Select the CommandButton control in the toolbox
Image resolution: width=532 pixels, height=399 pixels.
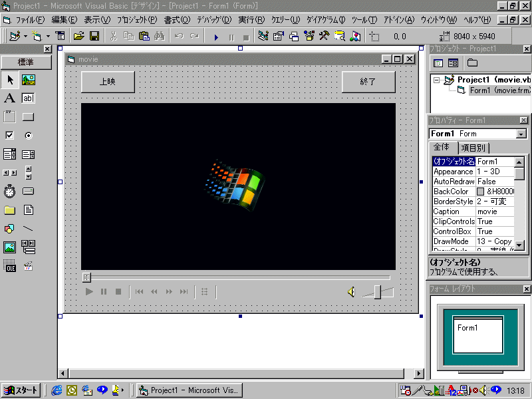pos(28,117)
